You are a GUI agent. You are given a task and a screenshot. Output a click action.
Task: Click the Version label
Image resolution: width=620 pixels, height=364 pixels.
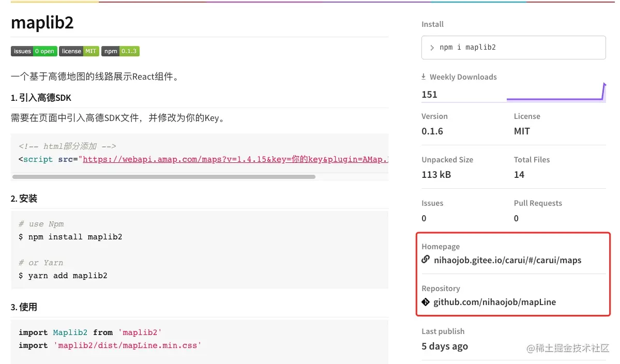(x=434, y=116)
